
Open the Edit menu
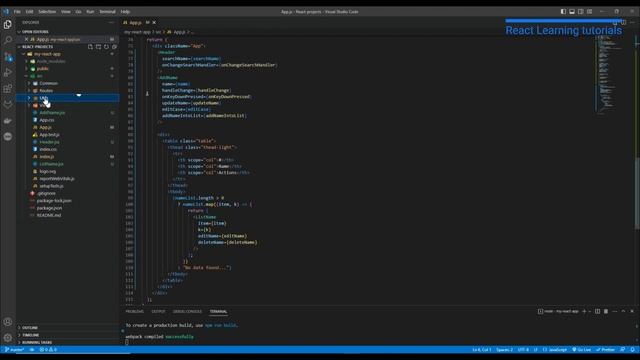pyautogui.click(x=29, y=12)
